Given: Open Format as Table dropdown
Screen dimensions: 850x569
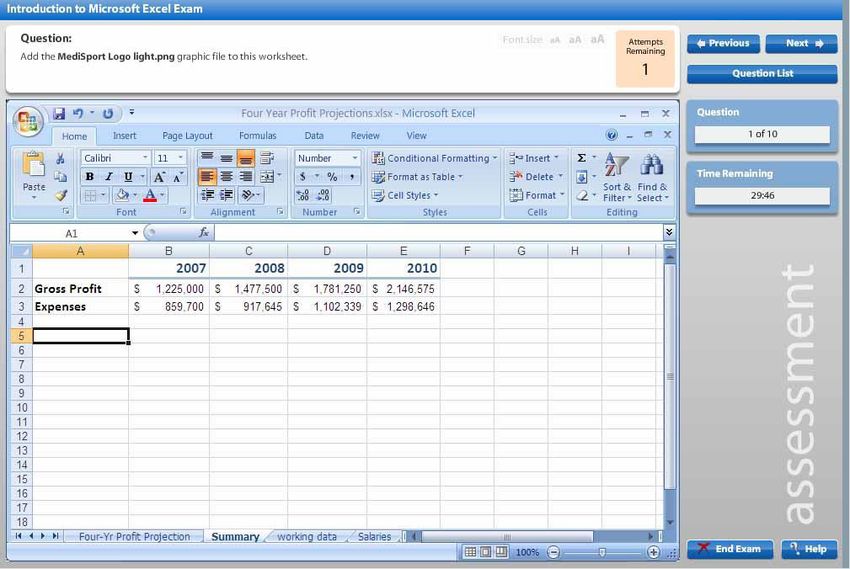Looking at the screenshot, I should (417, 177).
